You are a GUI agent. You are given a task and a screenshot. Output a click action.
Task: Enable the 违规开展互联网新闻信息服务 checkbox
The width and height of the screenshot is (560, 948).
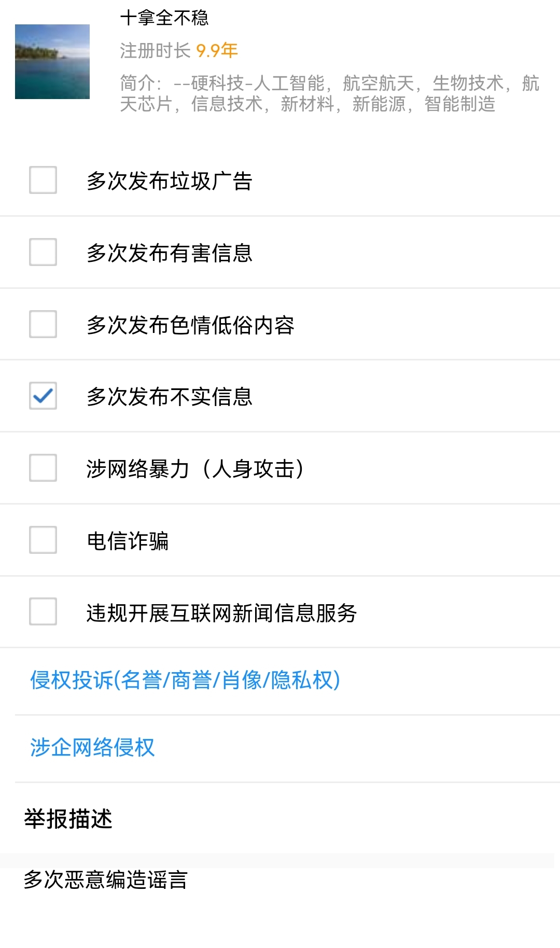pos(43,611)
